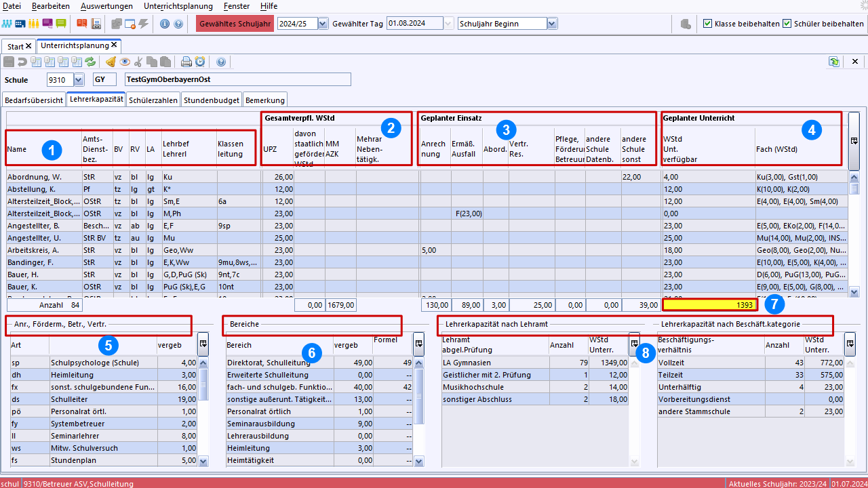The image size is (868, 488).
Task: Click the help icon in Unterrichtsplanung toolbar
Action: point(221,62)
